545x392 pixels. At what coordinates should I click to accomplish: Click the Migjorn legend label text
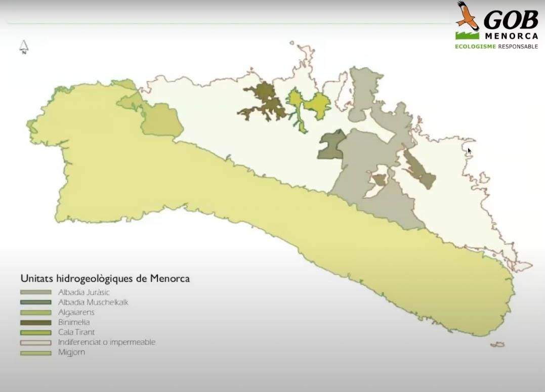point(71,353)
